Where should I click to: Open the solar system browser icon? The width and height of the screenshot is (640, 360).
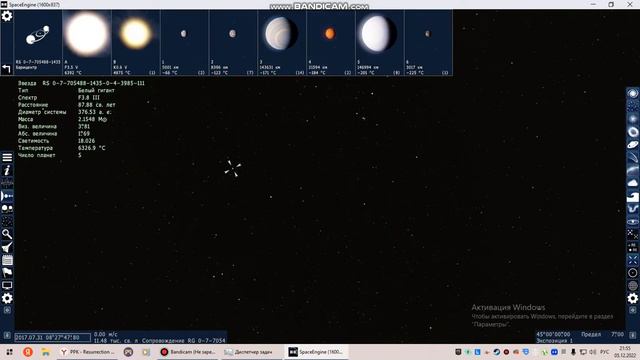click(x=7, y=209)
